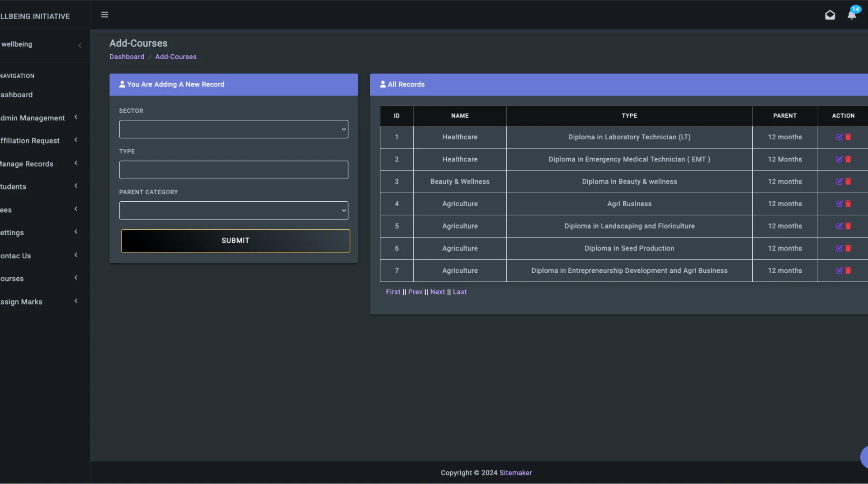Click the TYPE column header
This screenshot has width=868, height=484.
(629, 116)
